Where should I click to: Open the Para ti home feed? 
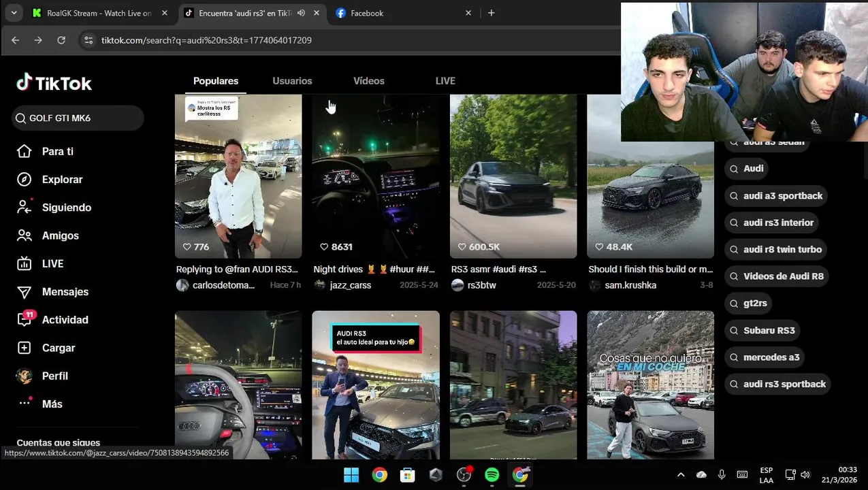45,152
